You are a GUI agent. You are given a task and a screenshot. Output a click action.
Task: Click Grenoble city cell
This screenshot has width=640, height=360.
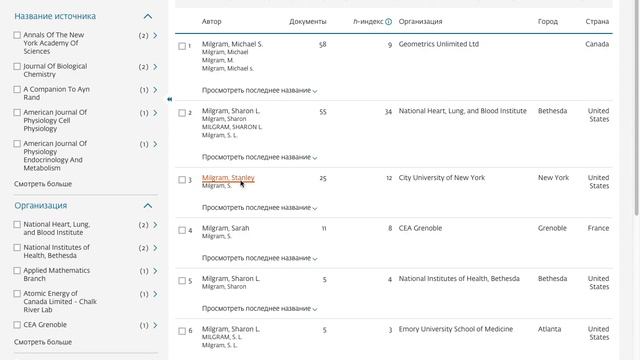[x=552, y=228]
